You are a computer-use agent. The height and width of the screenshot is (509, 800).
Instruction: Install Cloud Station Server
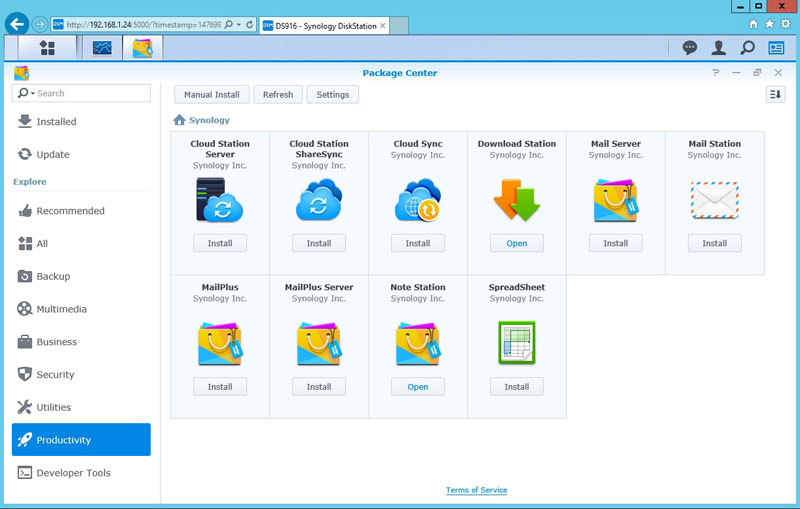(x=220, y=243)
